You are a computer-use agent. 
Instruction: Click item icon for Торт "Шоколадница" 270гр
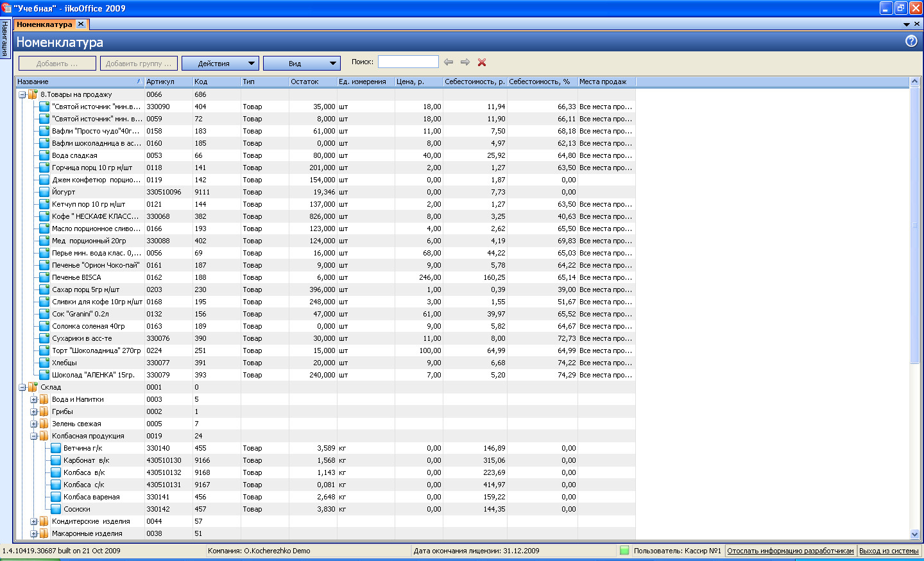[x=44, y=350]
